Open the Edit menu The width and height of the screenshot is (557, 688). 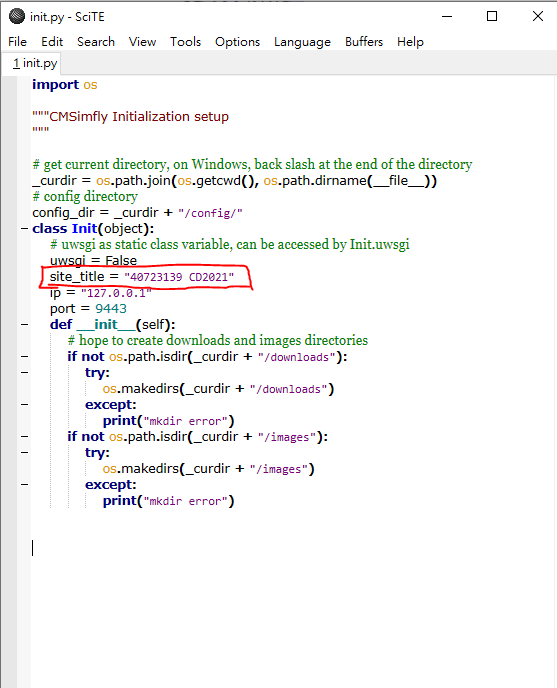pyautogui.click(x=52, y=42)
